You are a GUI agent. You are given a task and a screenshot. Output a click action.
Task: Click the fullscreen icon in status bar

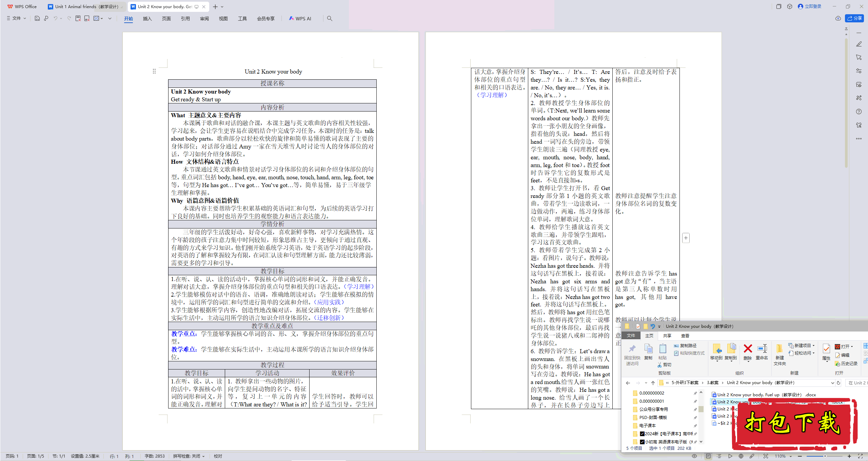[x=860, y=456]
